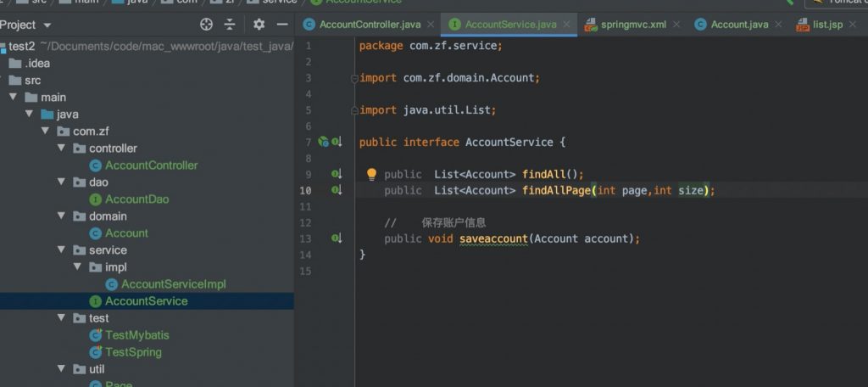Collapse the main folder

tap(13, 97)
